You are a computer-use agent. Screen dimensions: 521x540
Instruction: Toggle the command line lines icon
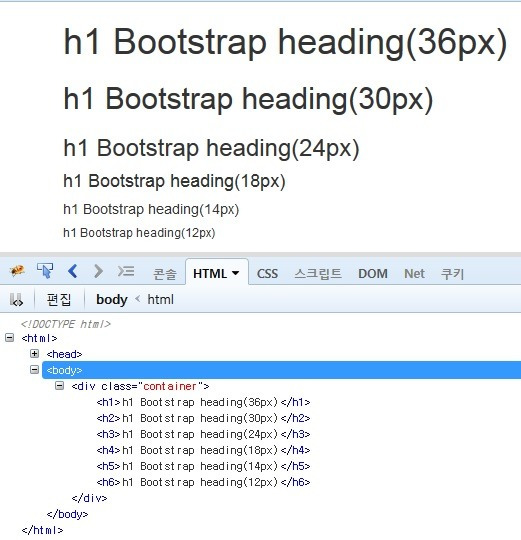(126, 271)
